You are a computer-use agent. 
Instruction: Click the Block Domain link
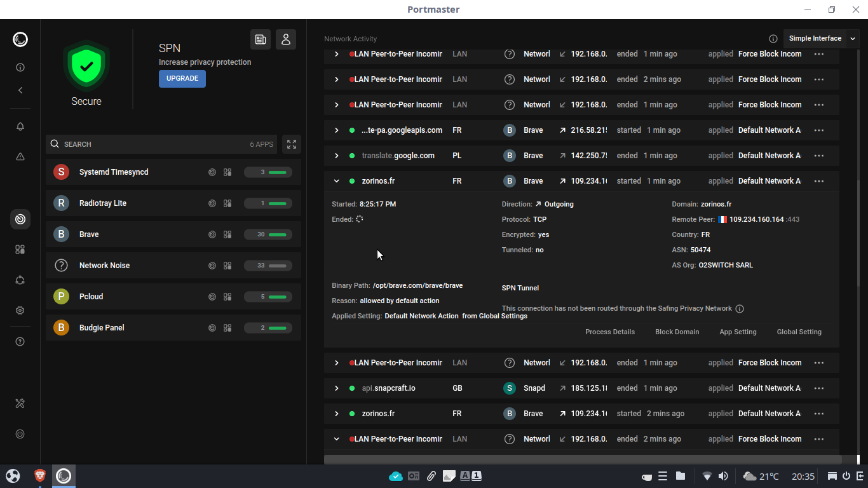tap(677, 332)
